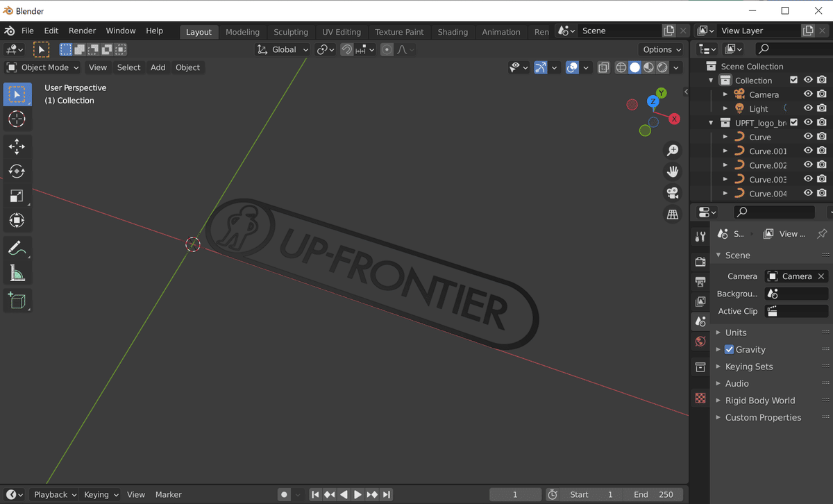Switch orthographic/perspective grid icon
The height and width of the screenshot is (504, 833).
click(672, 215)
